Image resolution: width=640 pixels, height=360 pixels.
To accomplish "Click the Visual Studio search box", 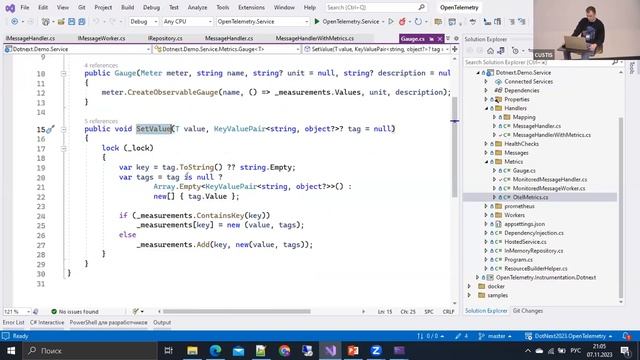I will [376, 7].
